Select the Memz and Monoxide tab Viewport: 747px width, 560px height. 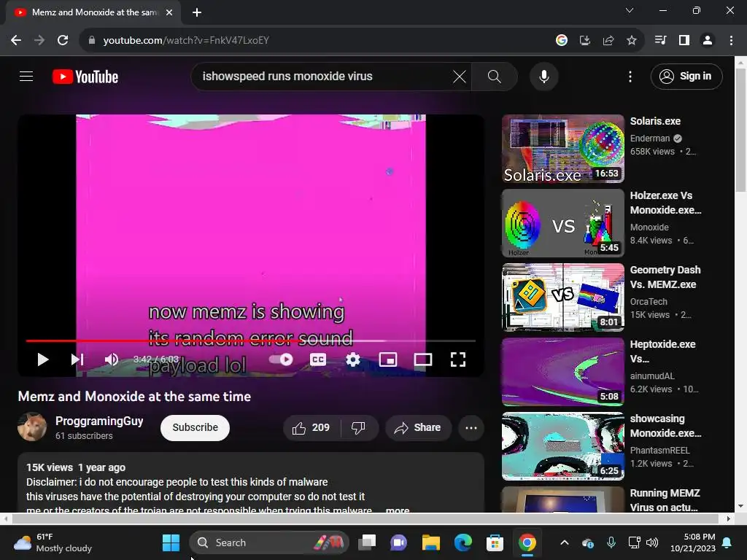tap(94, 12)
